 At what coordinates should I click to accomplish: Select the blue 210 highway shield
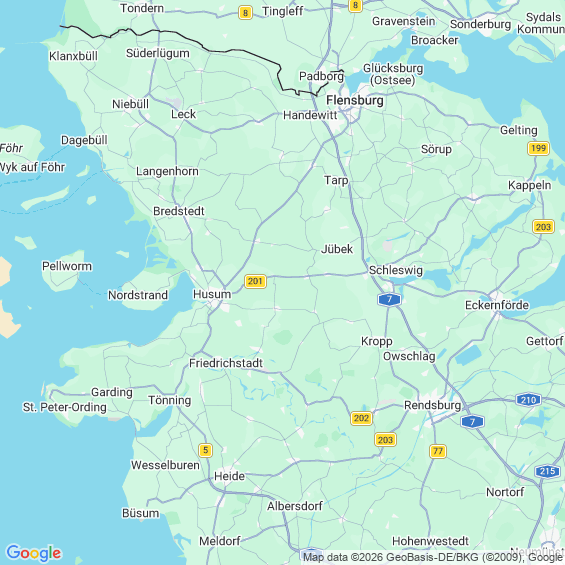[529, 400]
